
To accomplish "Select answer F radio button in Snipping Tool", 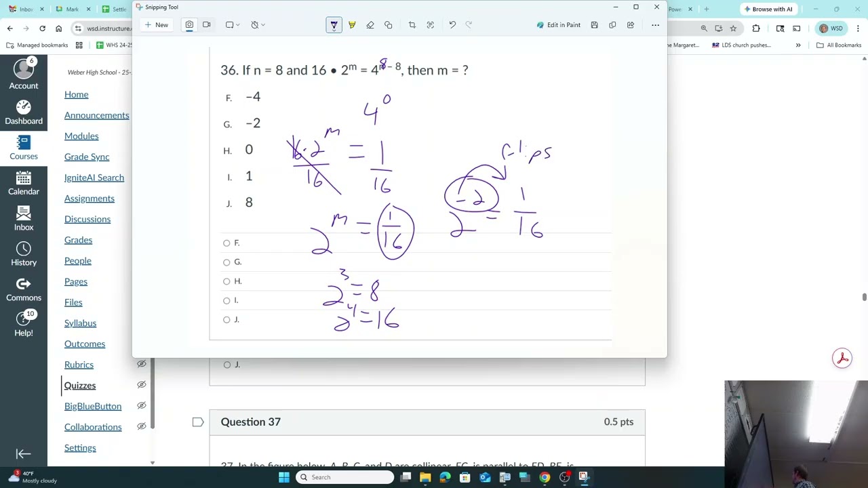I will (226, 243).
